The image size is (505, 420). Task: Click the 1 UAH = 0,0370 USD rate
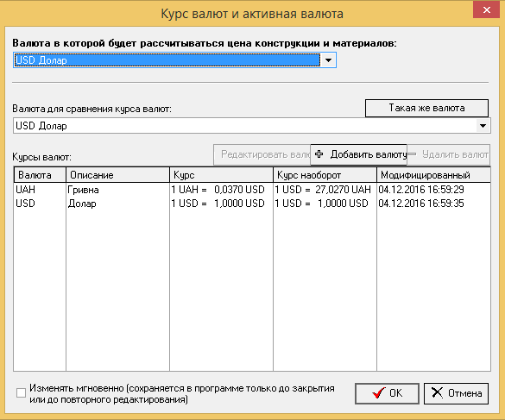218,190
